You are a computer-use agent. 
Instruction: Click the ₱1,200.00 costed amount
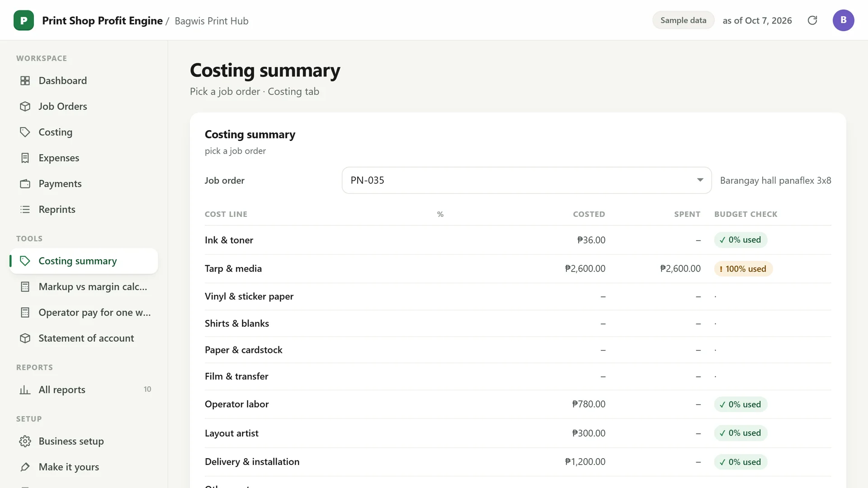click(585, 462)
